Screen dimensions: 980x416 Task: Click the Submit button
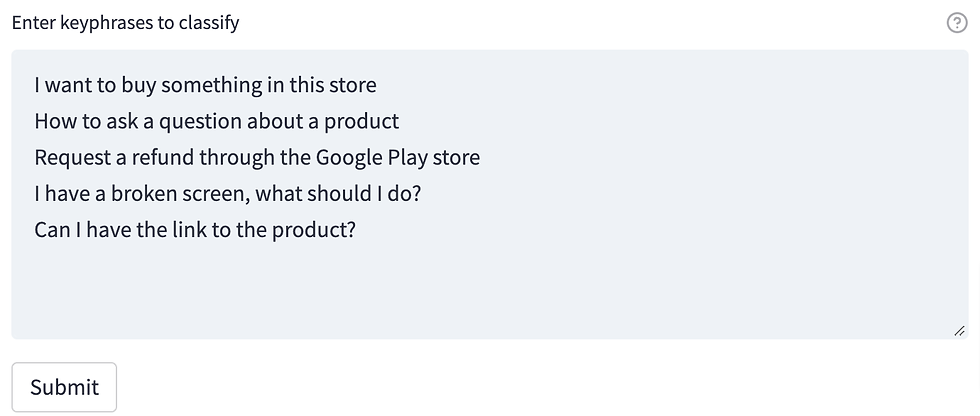click(64, 387)
